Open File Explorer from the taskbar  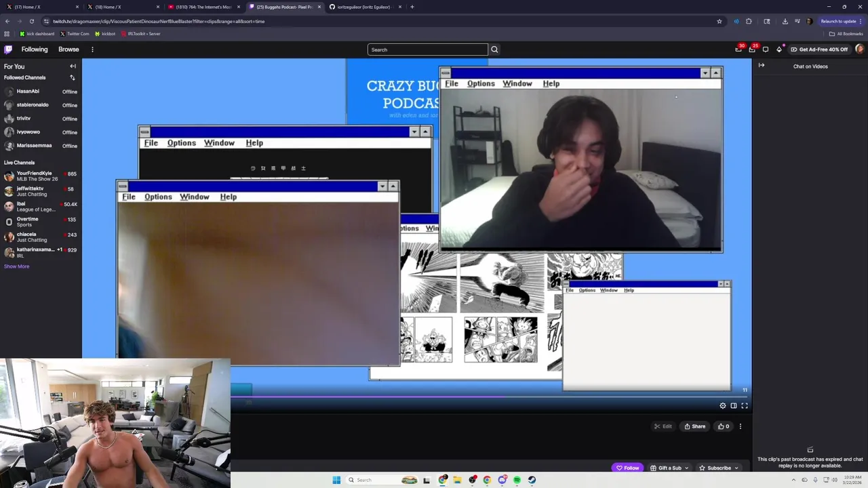(457, 480)
